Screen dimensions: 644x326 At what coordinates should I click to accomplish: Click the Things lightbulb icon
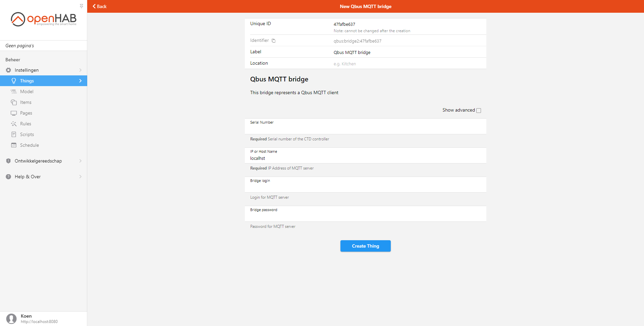click(14, 81)
